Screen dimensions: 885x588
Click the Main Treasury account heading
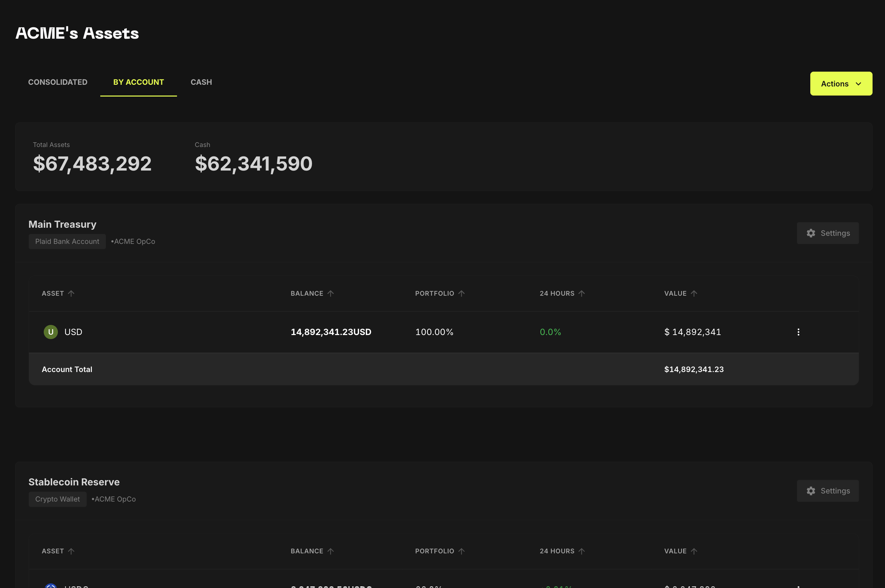[62, 224]
